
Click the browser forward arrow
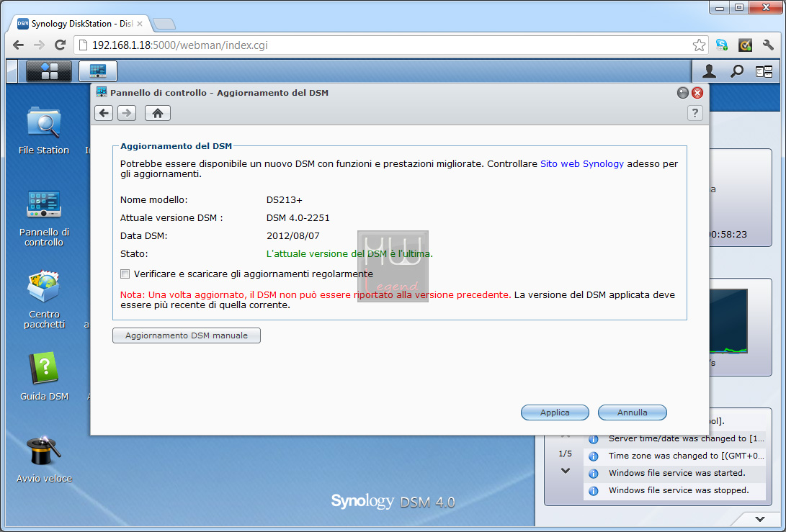click(39, 45)
